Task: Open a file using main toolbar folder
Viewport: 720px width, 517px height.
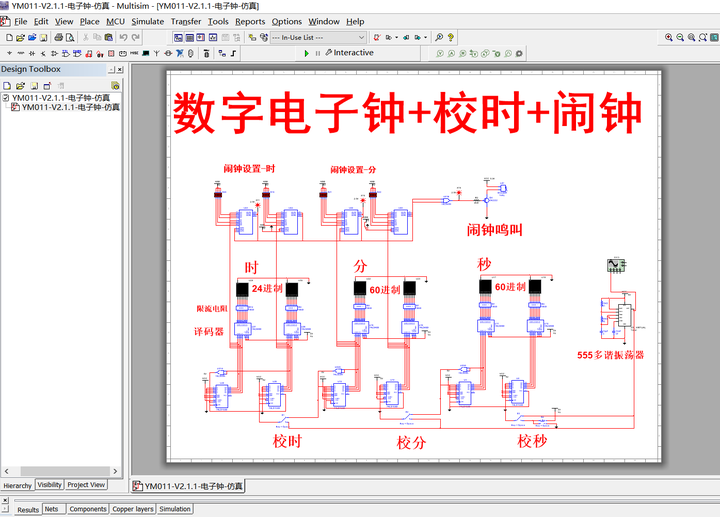Action: (20, 38)
